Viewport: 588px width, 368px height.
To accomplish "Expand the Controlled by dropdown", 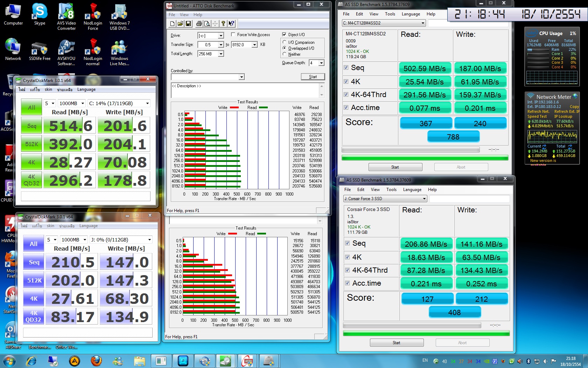I will (241, 77).
